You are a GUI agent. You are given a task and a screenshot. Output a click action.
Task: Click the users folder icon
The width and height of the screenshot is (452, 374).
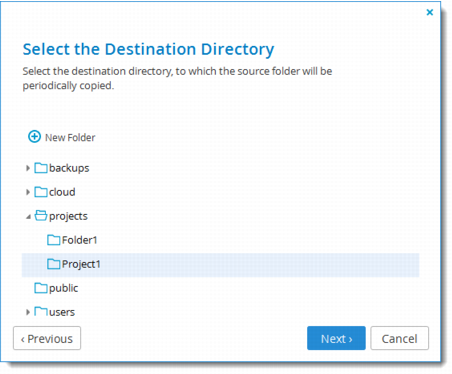click(x=41, y=312)
